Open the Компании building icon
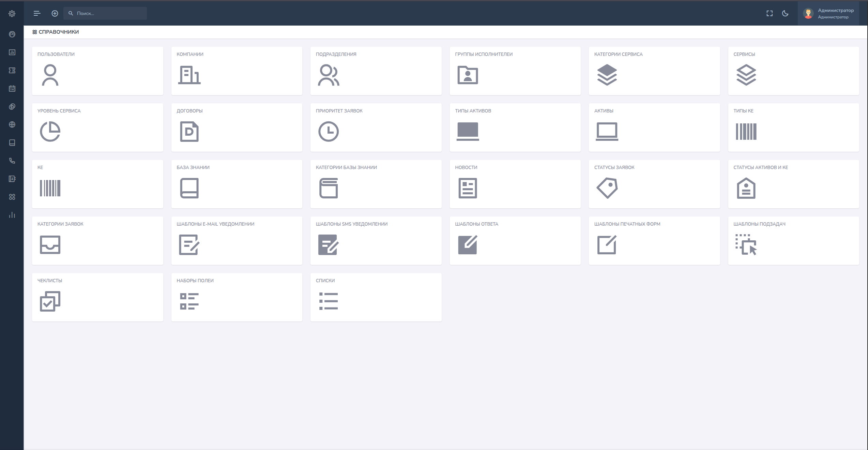 [x=189, y=75]
